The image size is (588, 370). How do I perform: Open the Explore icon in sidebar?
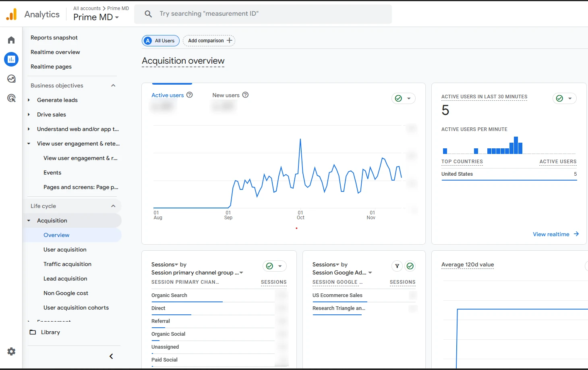click(x=11, y=79)
